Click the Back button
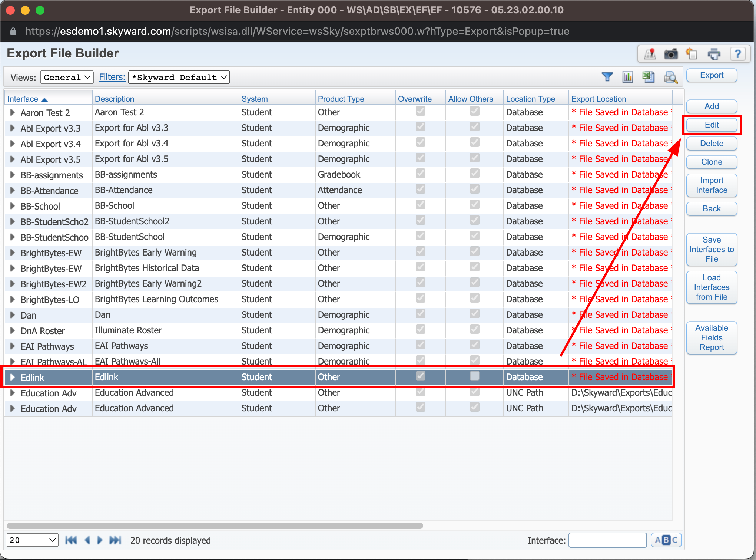The image size is (756, 560). tap(712, 209)
